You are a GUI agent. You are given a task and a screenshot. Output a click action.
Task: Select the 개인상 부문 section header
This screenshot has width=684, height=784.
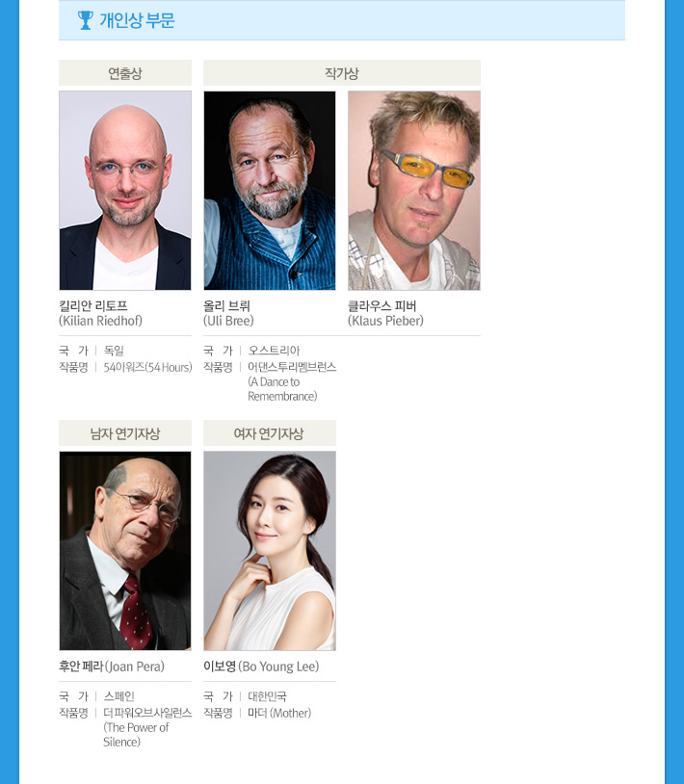(x=342, y=20)
